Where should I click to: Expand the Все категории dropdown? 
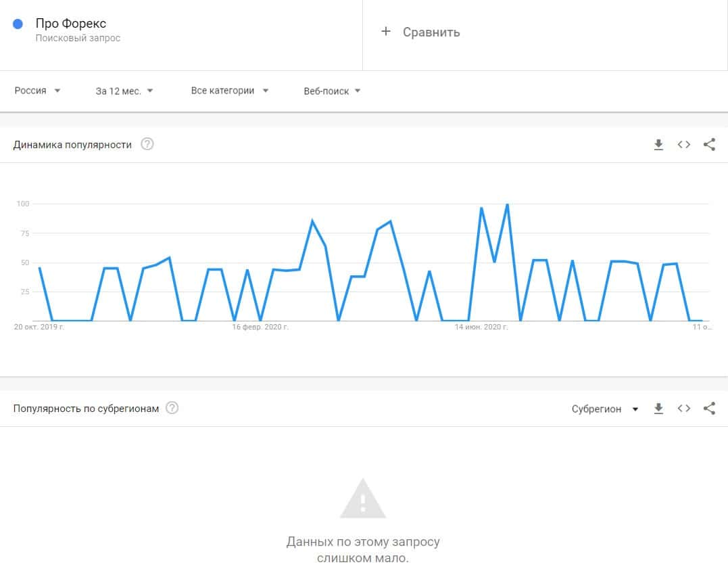click(x=230, y=91)
